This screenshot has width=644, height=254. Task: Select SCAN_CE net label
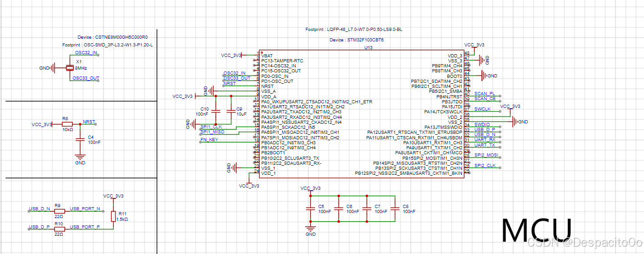(x=485, y=99)
